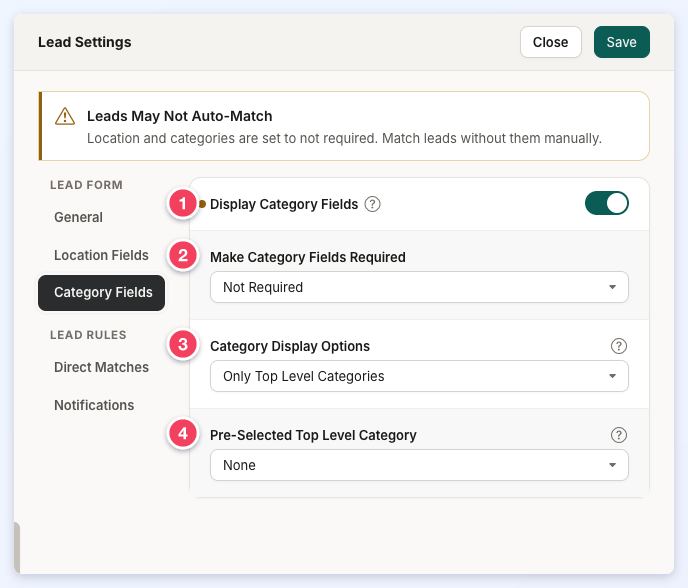Click the 'Category Display Options' label
Screen dimensions: 688x588
(x=290, y=346)
